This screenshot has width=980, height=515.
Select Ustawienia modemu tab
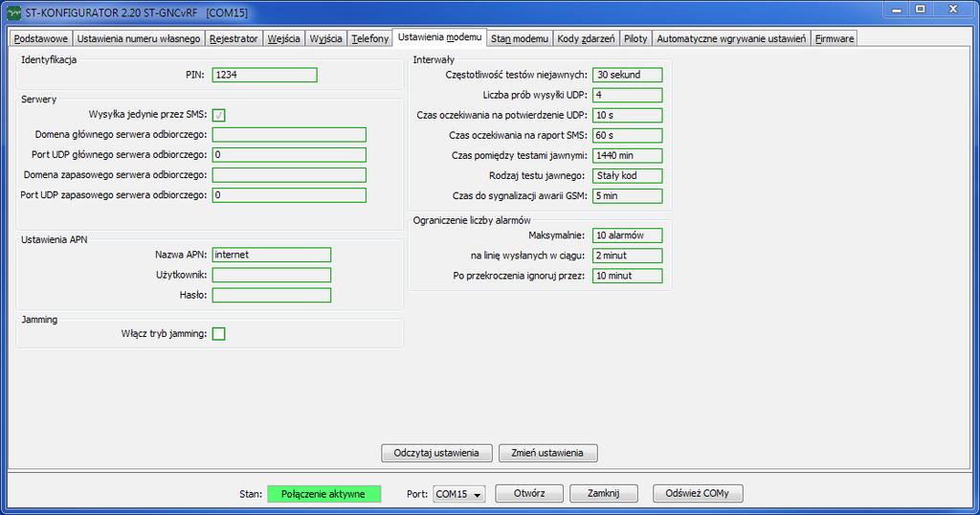(440, 37)
